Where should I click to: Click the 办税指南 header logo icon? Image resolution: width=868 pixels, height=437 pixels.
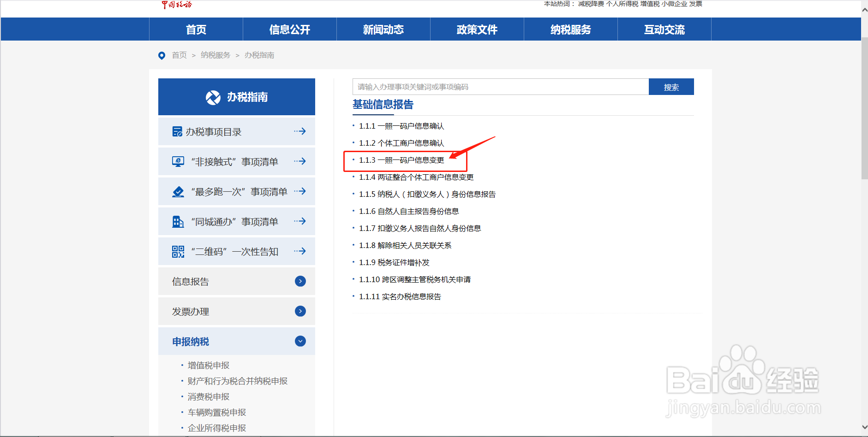[213, 97]
